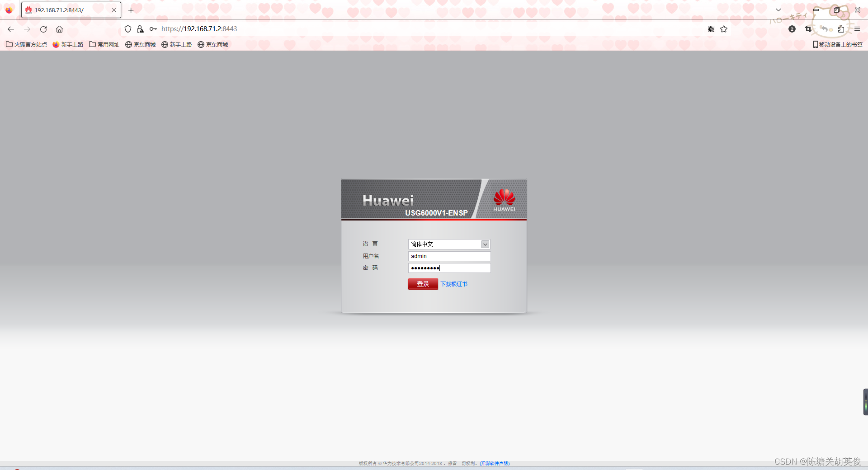Select the 192.168.71.2:8443 tab
The image size is (868, 470).
tap(71, 10)
